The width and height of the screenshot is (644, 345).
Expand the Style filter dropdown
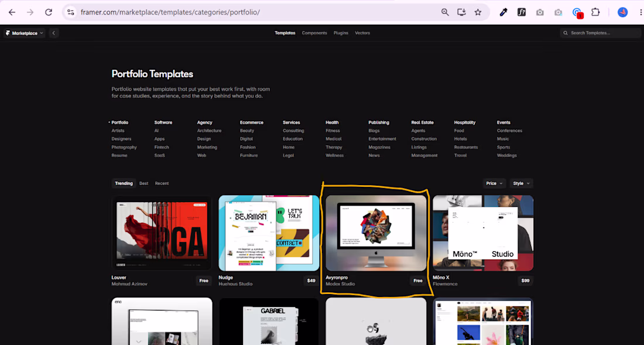tap(521, 183)
